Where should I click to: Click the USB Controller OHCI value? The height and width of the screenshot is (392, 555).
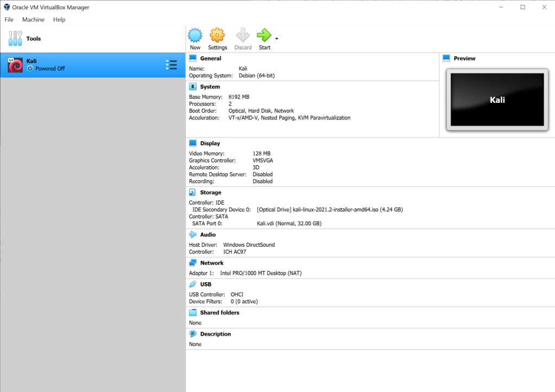click(x=237, y=295)
